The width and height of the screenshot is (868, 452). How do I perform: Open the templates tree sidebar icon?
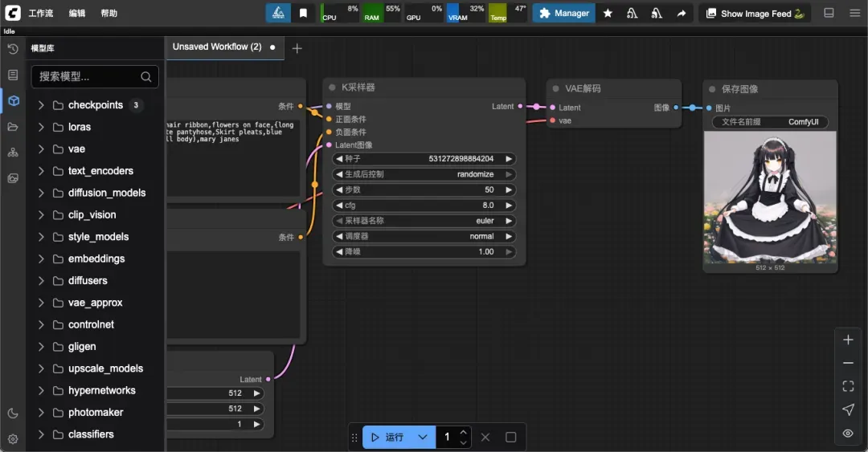click(x=13, y=153)
